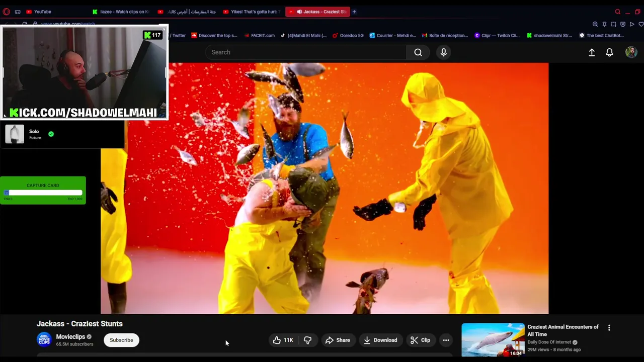The width and height of the screenshot is (644, 362).
Task: Click the 29M views text
Action: click(x=539, y=349)
